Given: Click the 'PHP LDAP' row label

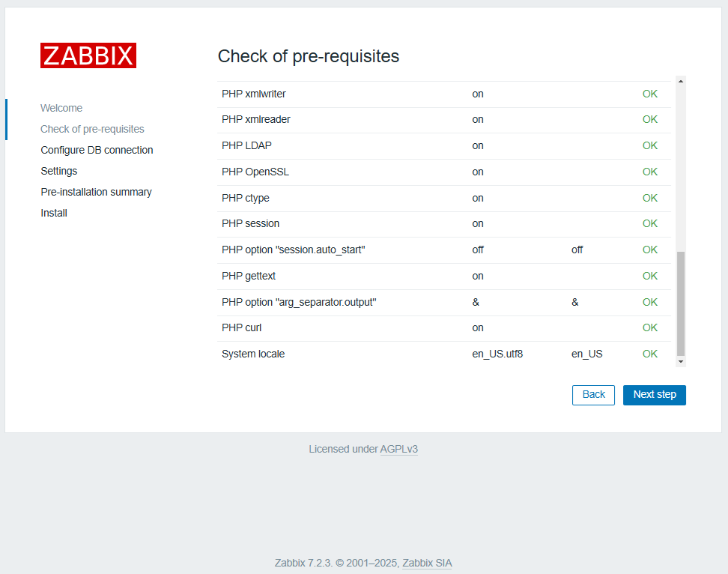Looking at the screenshot, I should [x=246, y=146].
